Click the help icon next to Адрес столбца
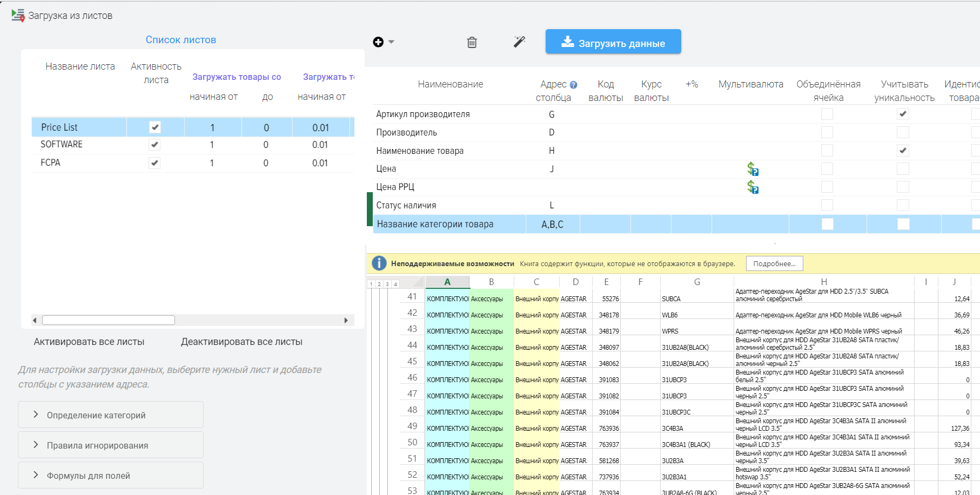The width and height of the screenshot is (980, 495). [573, 85]
